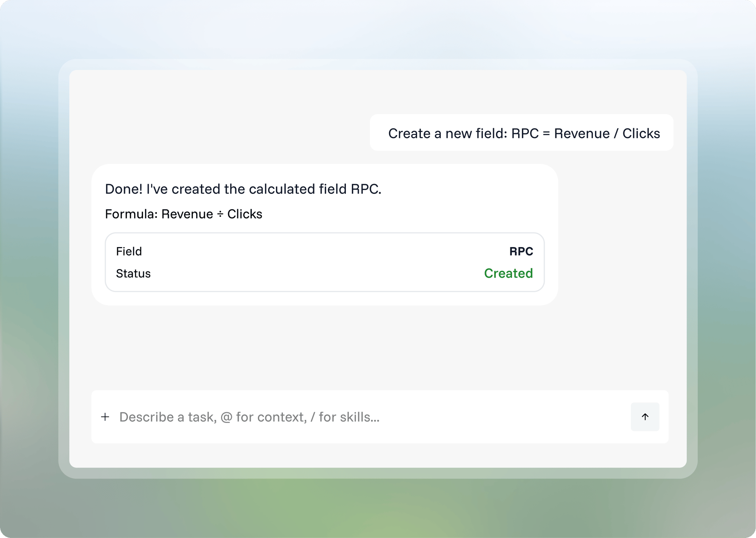The image size is (756, 538).
Task: Click the green Created status text
Action: [x=508, y=273]
